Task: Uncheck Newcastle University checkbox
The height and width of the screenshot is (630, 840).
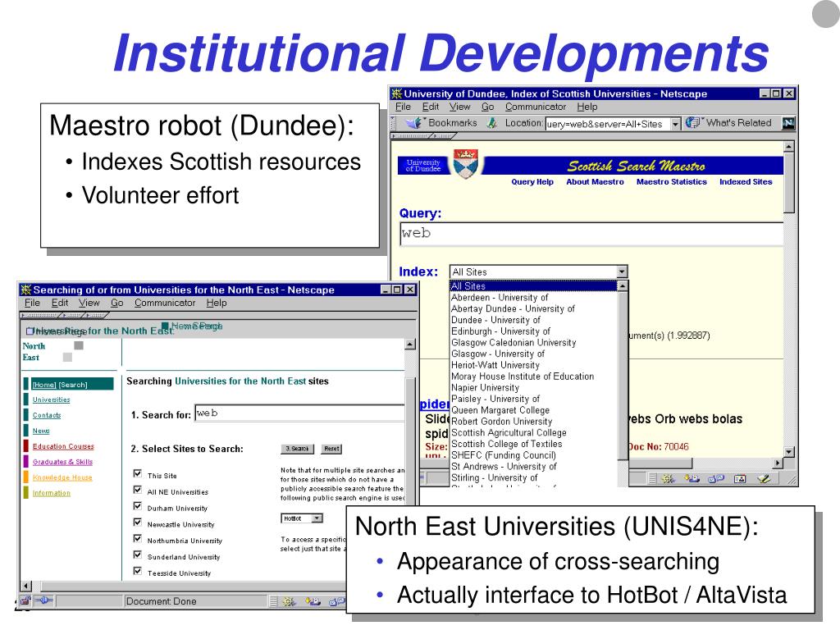Action: coord(138,523)
